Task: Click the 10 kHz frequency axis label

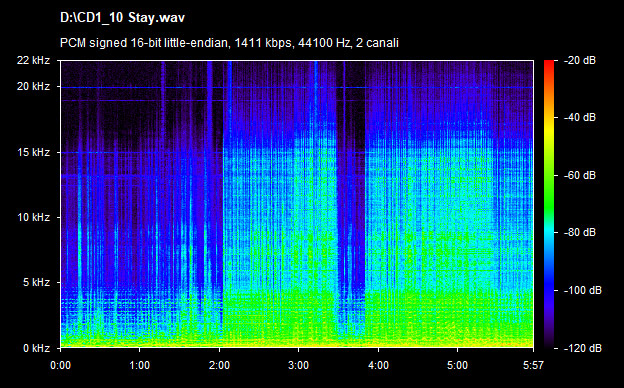Action: (x=33, y=218)
